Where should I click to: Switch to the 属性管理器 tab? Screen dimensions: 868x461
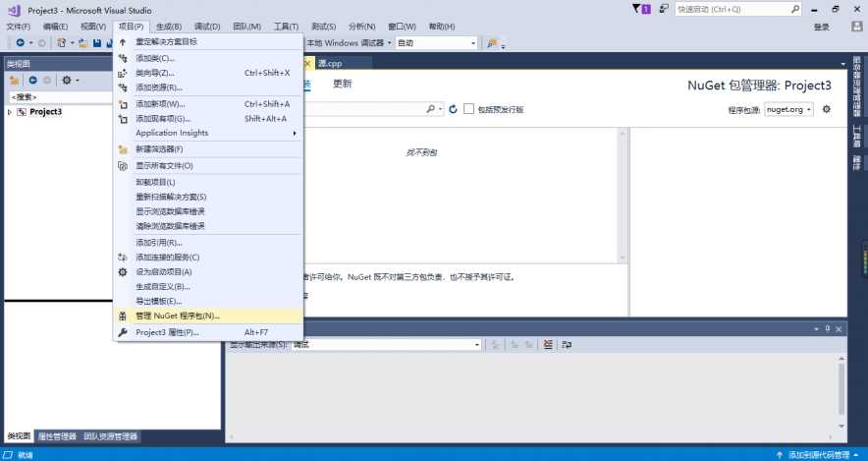click(57, 436)
